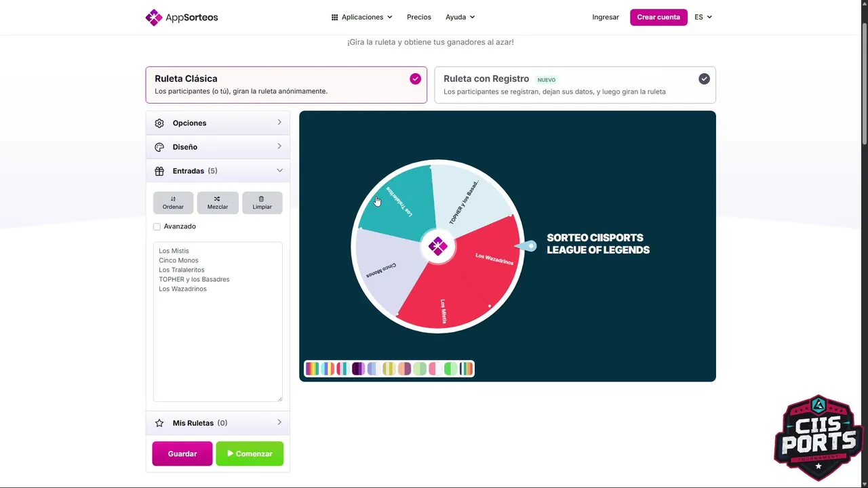Select the rainbow color palette
Screen dimensions: 868x488
(x=312, y=369)
